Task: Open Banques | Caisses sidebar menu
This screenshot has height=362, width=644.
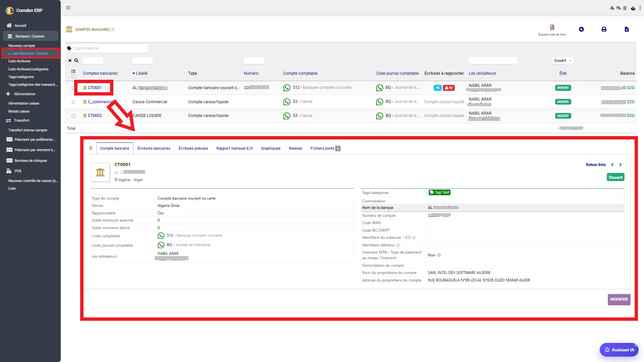Action: coord(30,36)
